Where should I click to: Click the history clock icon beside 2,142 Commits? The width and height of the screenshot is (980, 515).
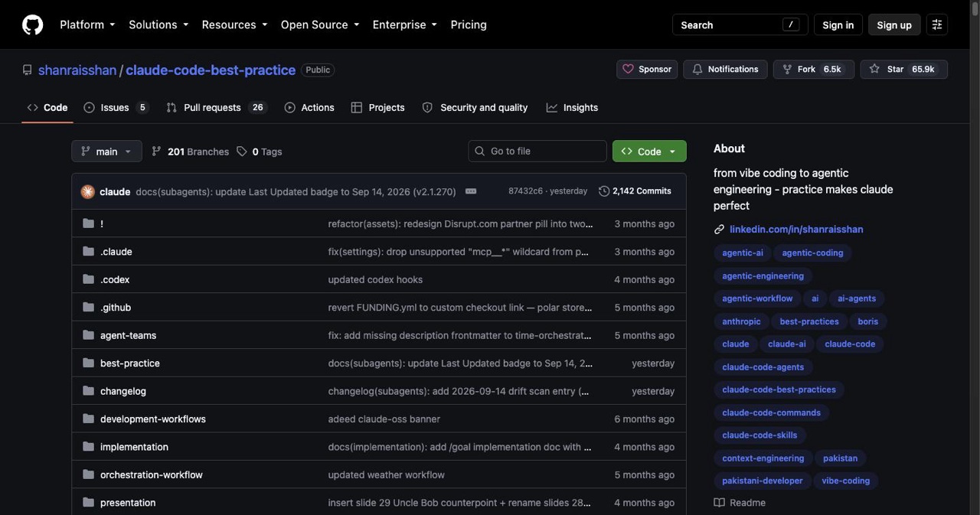coord(604,191)
